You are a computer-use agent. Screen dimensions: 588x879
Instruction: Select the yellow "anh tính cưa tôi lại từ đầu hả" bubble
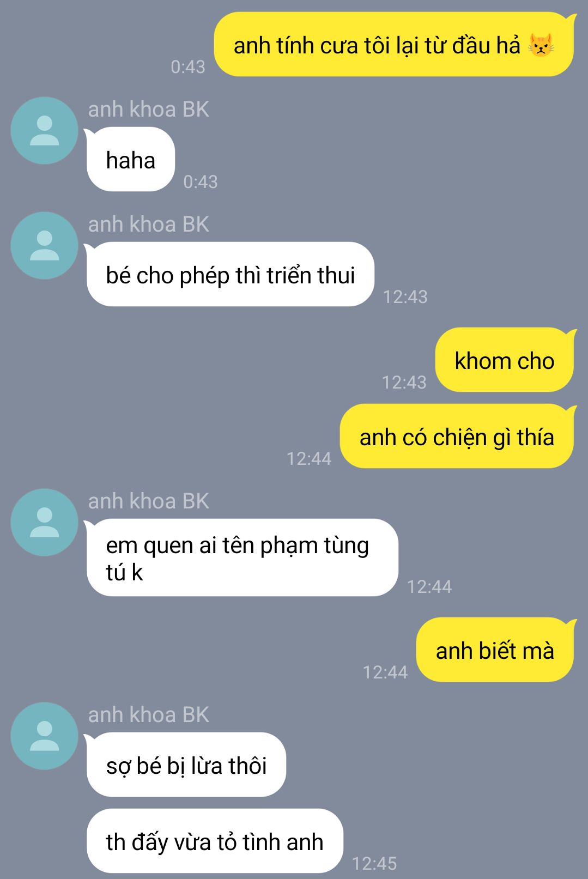coord(394,45)
